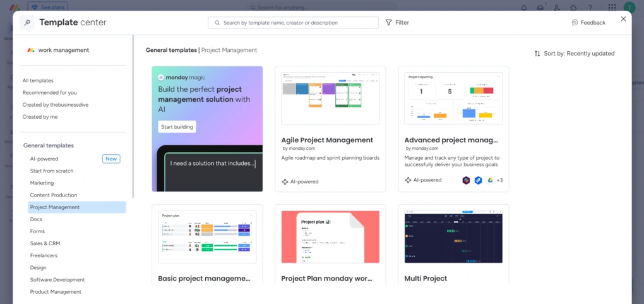Open inbox icon in background top bar
The width and height of the screenshot is (644, 304).
click(540, 8)
